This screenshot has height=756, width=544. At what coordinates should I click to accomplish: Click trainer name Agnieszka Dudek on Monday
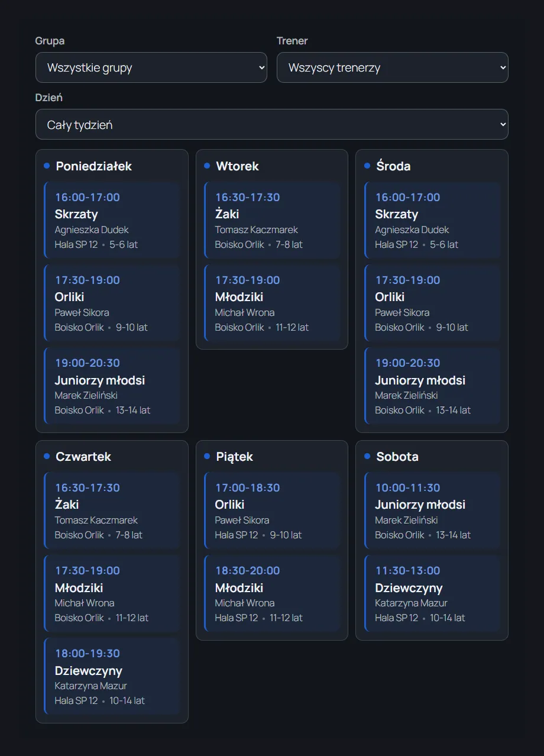[x=92, y=230]
